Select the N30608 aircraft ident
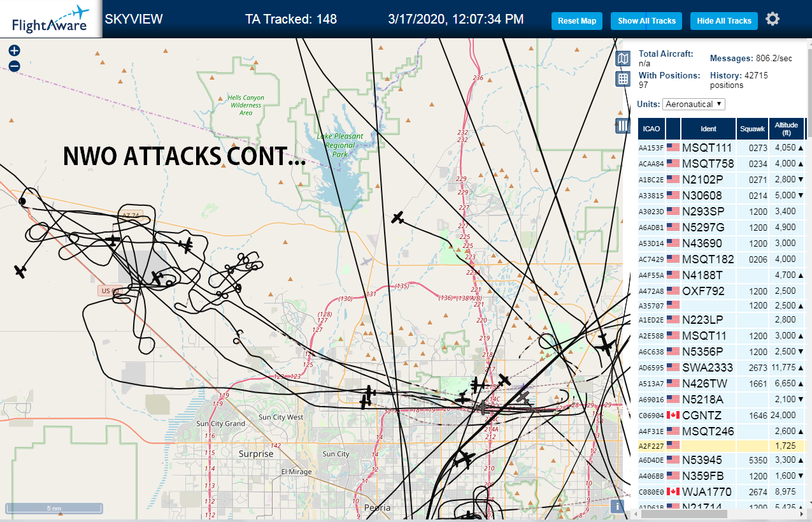812x522 pixels. coord(702,196)
